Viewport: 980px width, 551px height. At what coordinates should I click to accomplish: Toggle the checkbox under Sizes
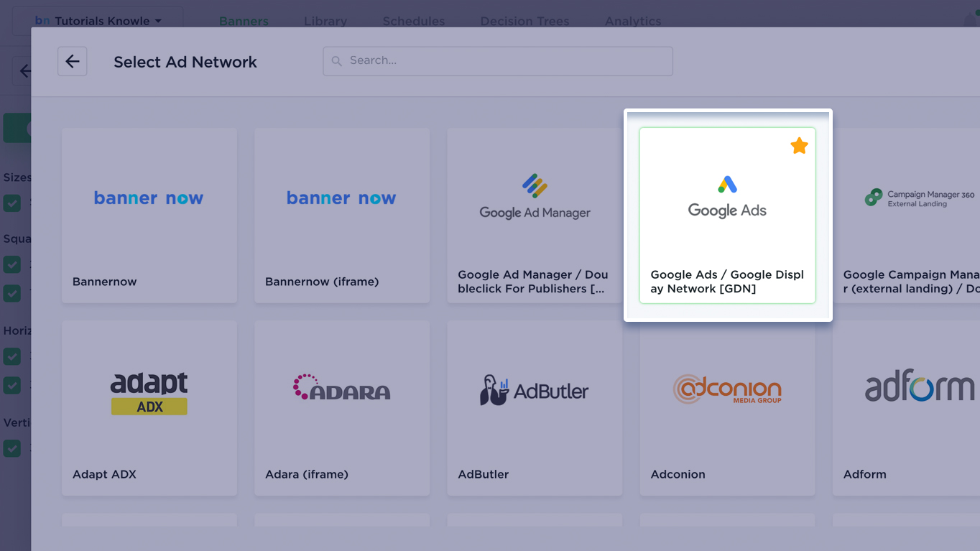pos(12,203)
